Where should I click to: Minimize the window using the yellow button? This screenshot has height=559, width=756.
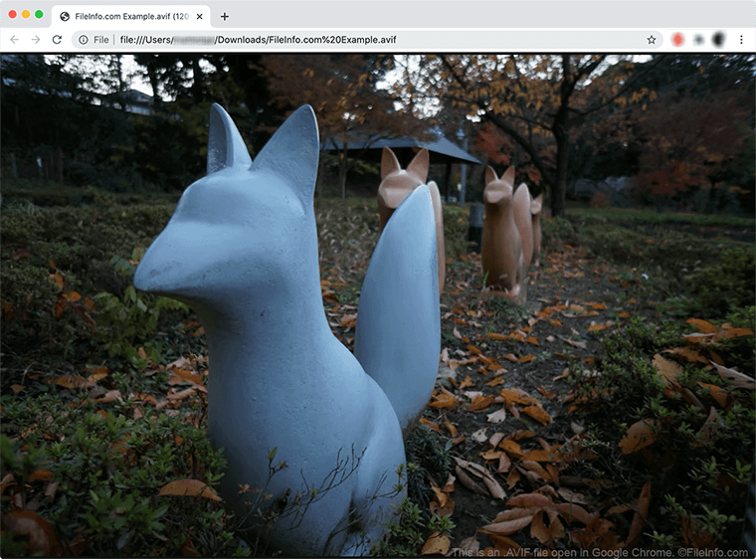click(26, 15)
